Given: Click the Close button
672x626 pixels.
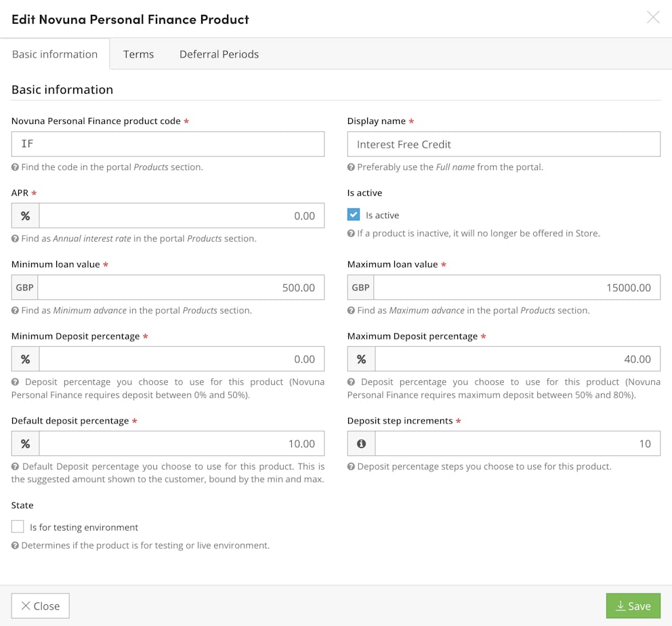Looking at the screenshot, I should click(40, 606).
